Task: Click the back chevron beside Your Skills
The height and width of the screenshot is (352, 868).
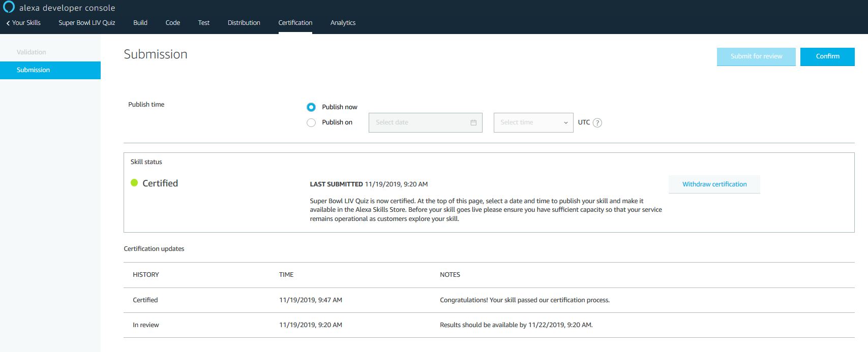Action: [8, 23]
